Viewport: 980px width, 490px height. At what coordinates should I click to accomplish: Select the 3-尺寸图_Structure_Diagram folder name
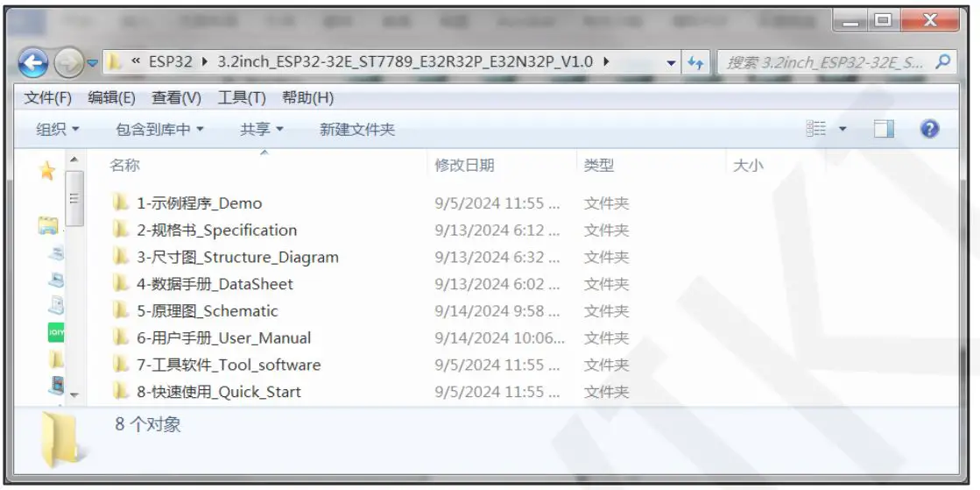237,257
